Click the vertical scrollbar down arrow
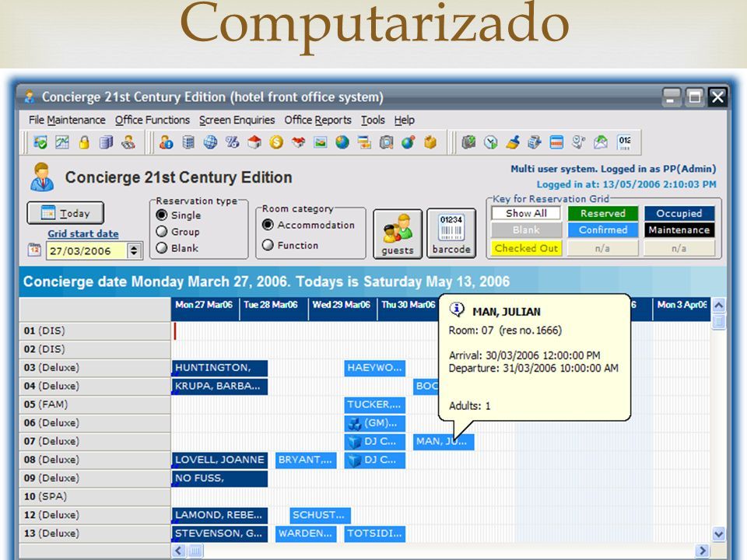Screen dimensions: 747x560 coord(718,534)
